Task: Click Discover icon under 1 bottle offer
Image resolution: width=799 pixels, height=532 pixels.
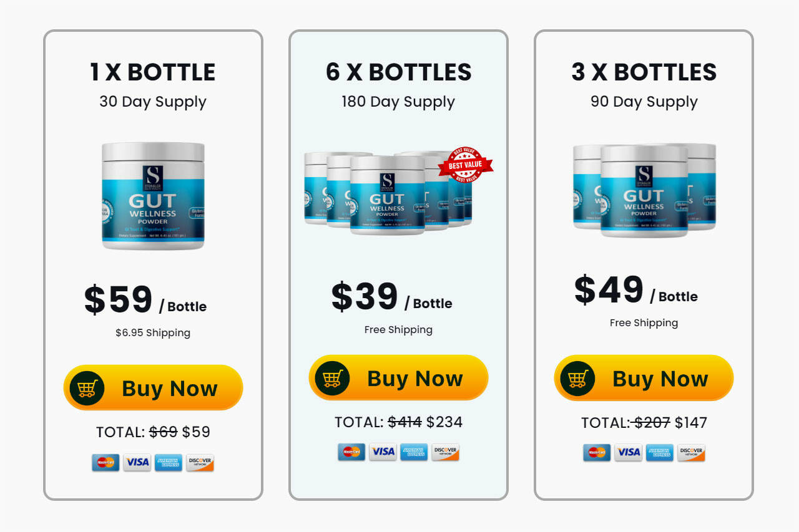Action: 200,462
